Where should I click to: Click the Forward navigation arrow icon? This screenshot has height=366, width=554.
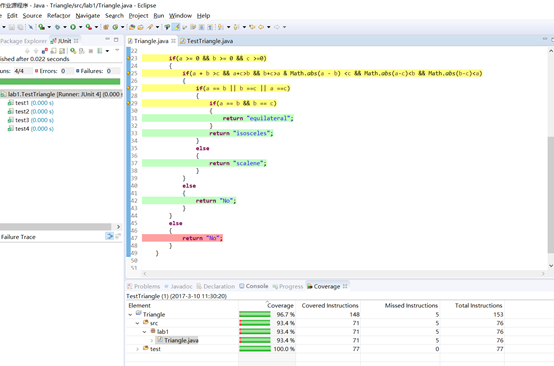[x=277, y=27]
